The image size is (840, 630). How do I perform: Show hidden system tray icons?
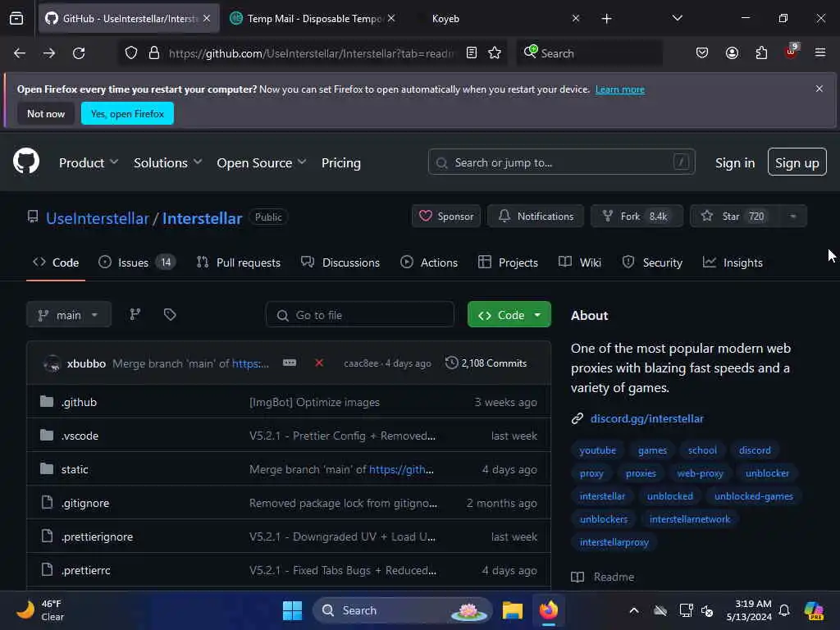click(x=634, y=610)
